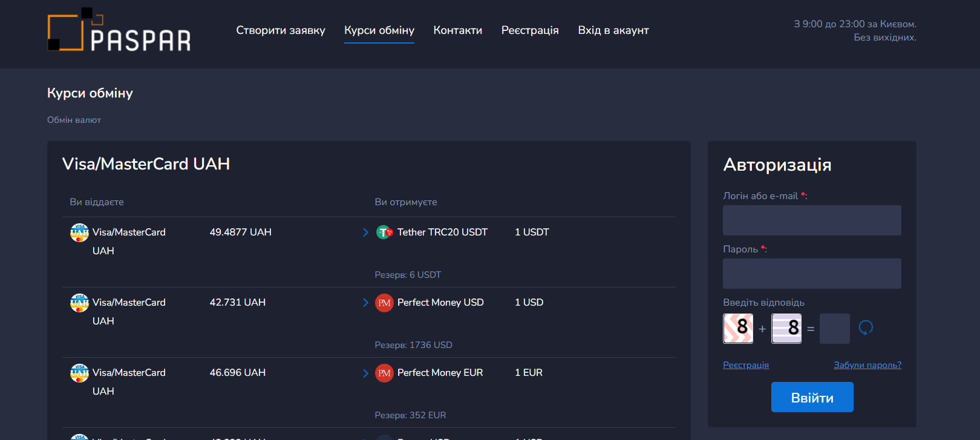Open the Контакти menu item
The width and height of the screenshot is (980, 440).
pyautogui.click(x=458, y=30)
